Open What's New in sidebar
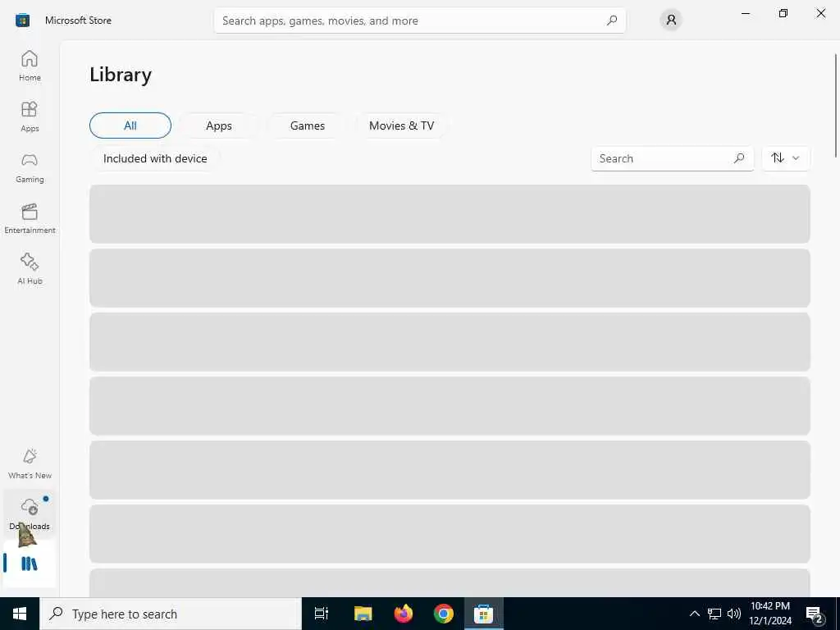 click(30, 463)
